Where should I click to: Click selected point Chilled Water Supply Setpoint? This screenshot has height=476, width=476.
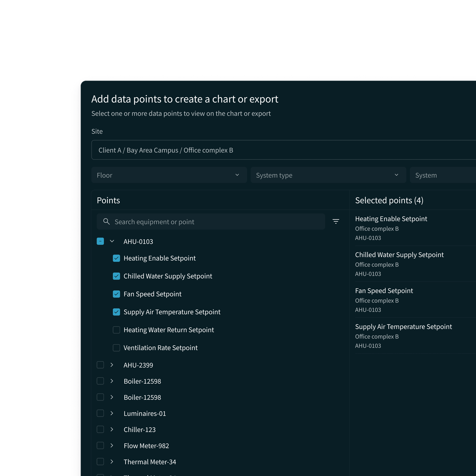pos(399,255)
